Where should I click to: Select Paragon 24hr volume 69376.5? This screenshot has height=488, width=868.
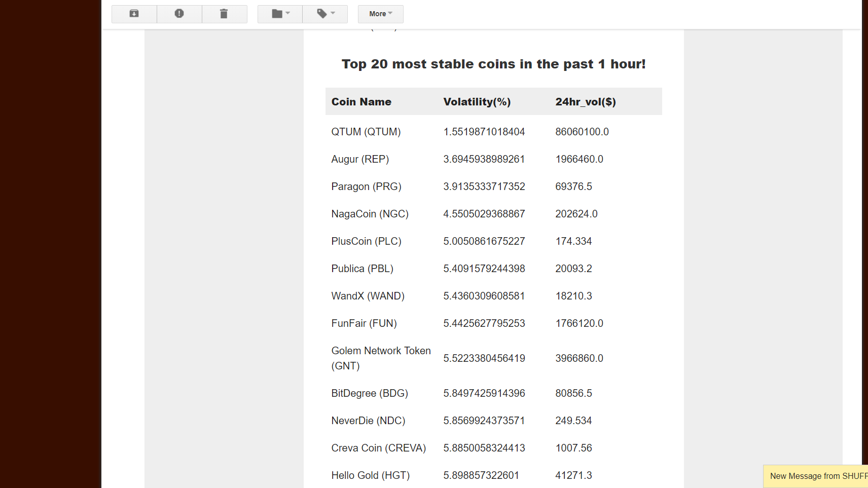click(574, 186)
